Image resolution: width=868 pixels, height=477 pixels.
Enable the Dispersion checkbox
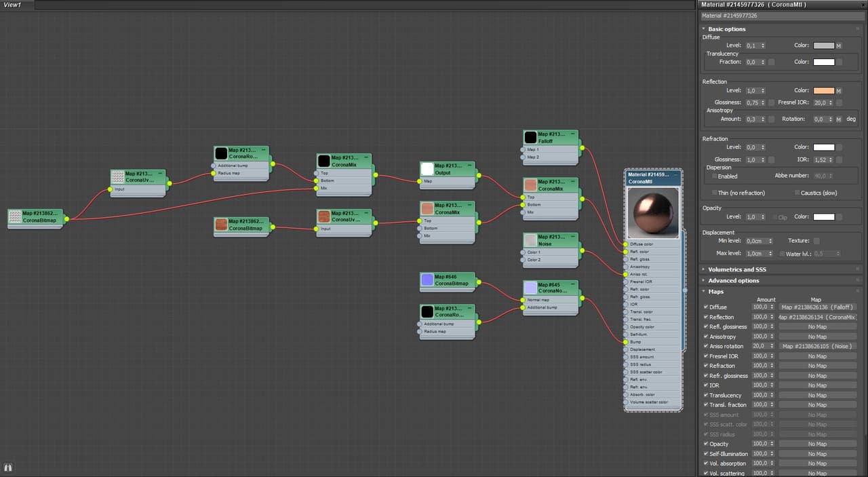tap(715, 176)
